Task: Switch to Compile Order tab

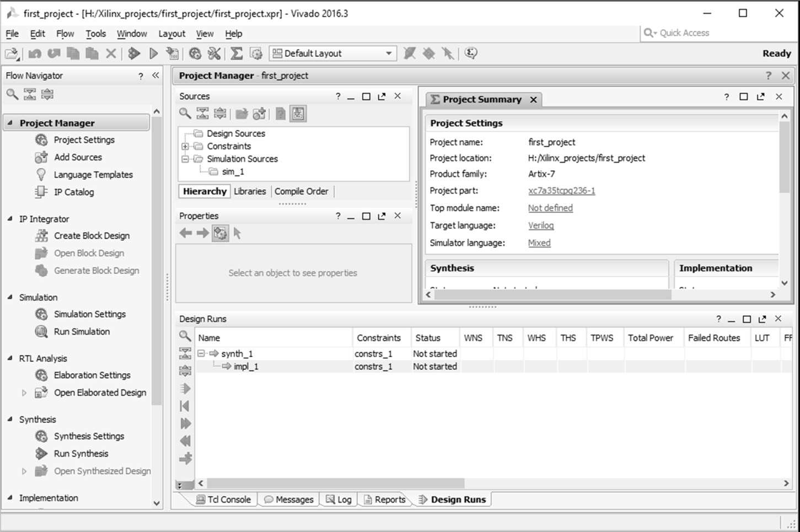Action: tap(302, 191)
